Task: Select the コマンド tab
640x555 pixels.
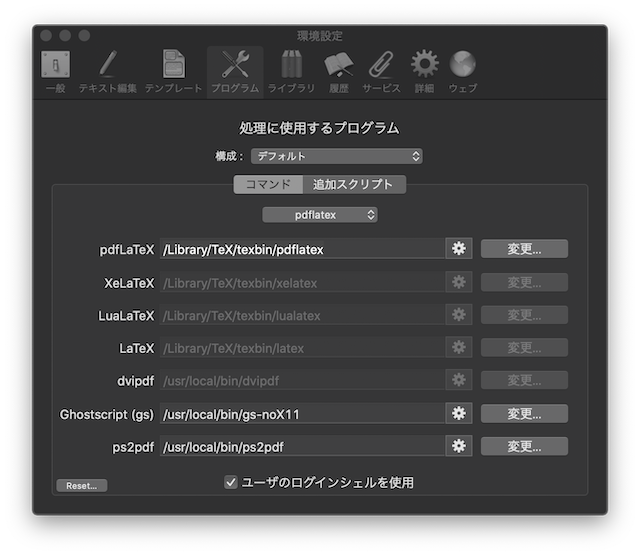Action: pyautogui.click(x=268, y=184)
